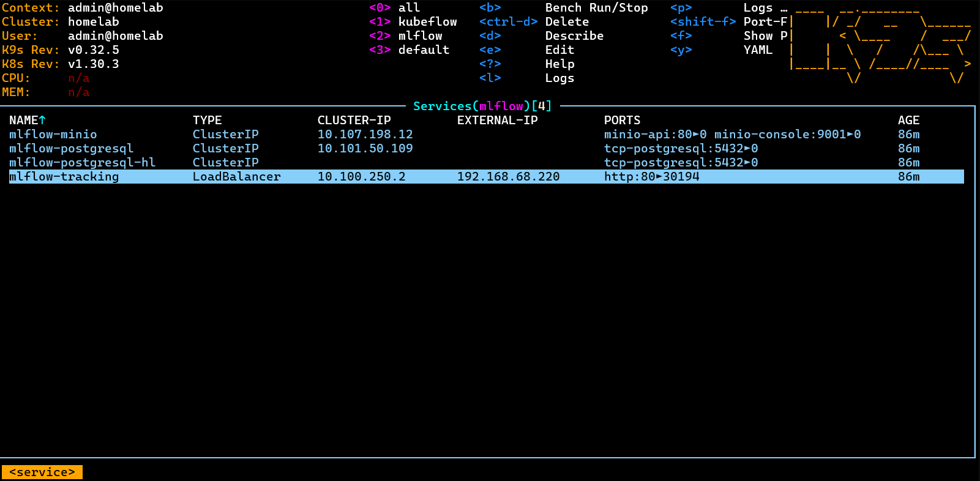Viewport: 980px width, 481px height.
Task: Click cluster IP 10.100.250.2
Action: (x=362, y=176)
